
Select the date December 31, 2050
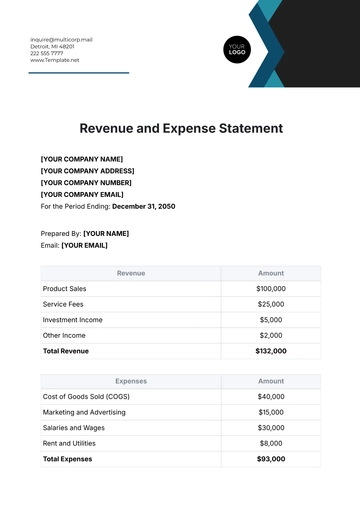pyautogui.click(x=144, y=206)
